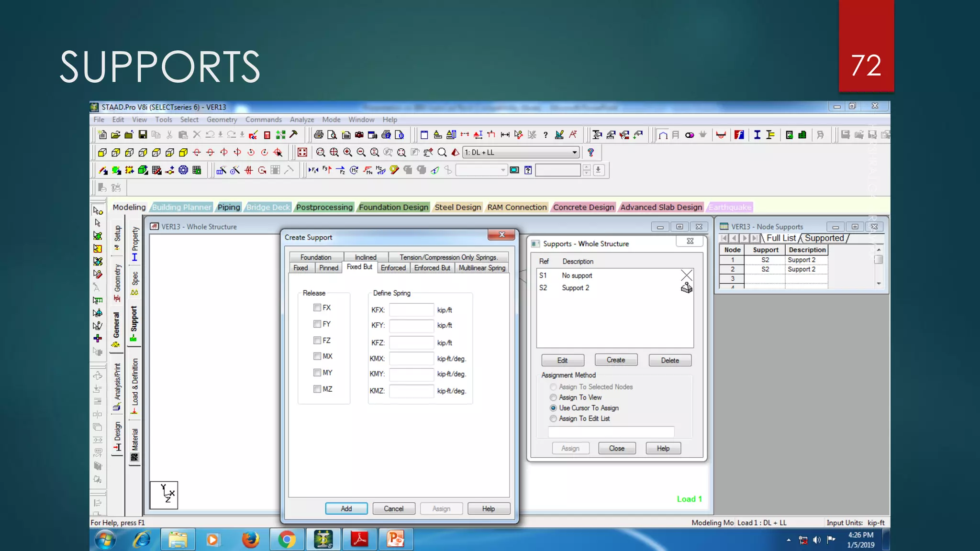Screen dimensions: 980x551
Task: Click the Save file toolbar icon
Action: [143, 135]
